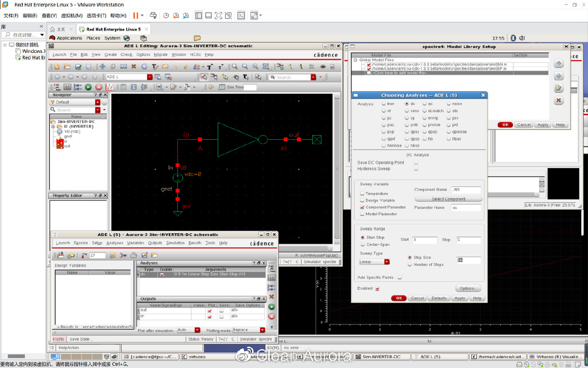Click the Edit file icon in Model Library Setup
Viewport: 588px width, 368px height.
pos(558,89)
